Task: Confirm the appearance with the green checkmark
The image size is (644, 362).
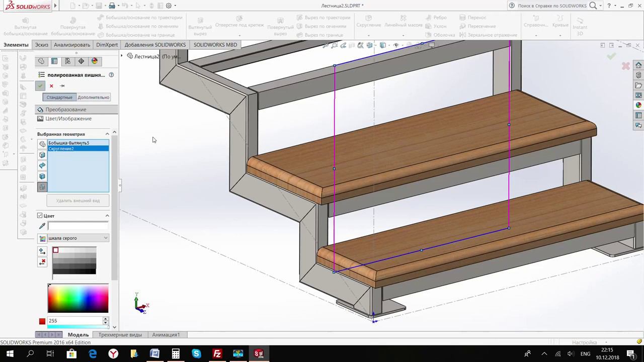Action: (40, 86)
